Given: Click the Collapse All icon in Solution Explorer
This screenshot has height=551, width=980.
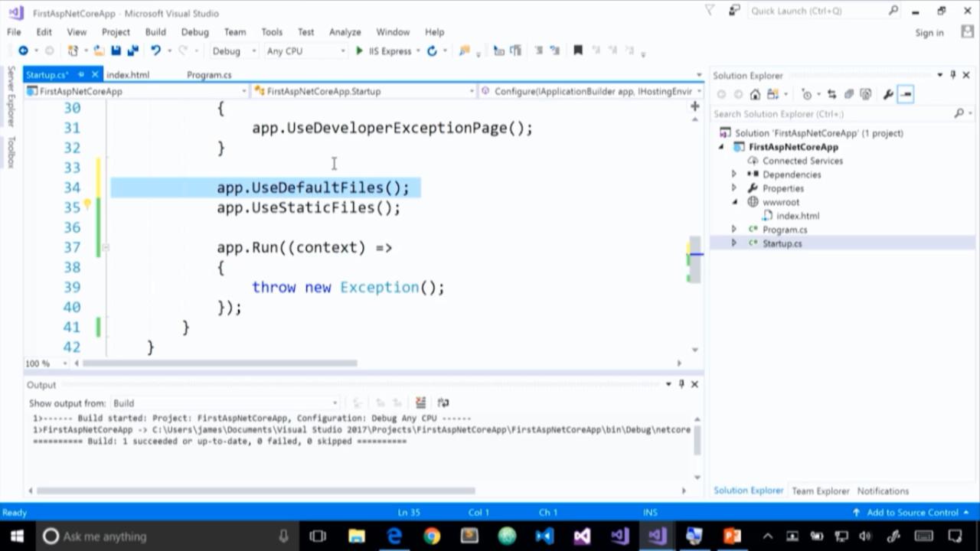Looking at the screenshot, I should coord(849,94).
